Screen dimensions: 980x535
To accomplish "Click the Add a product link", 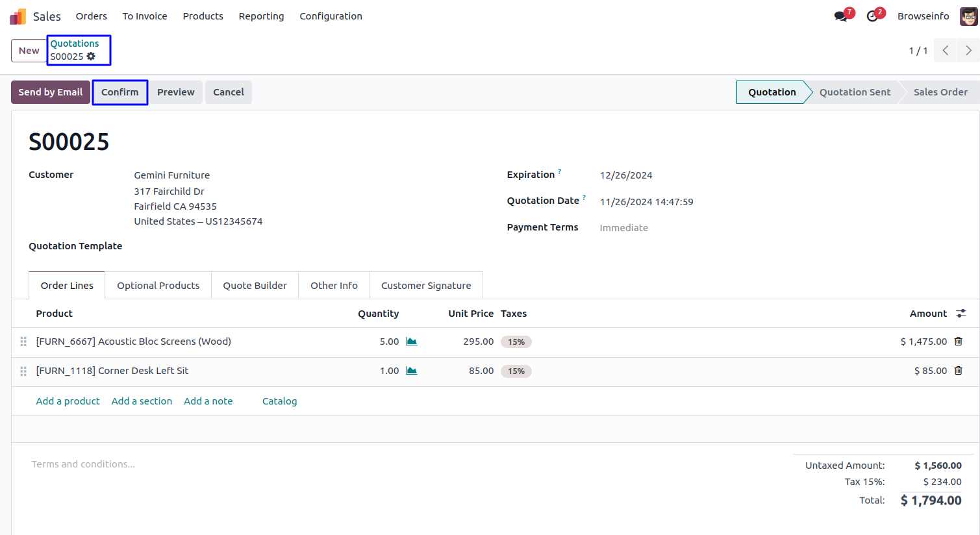I will pyautogui.click(x=68, y=401).
